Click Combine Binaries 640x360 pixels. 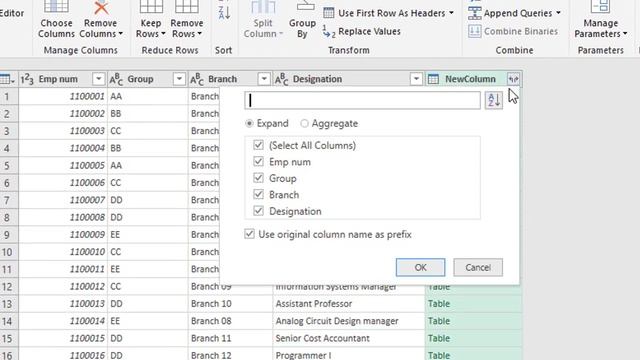[513, 31]
